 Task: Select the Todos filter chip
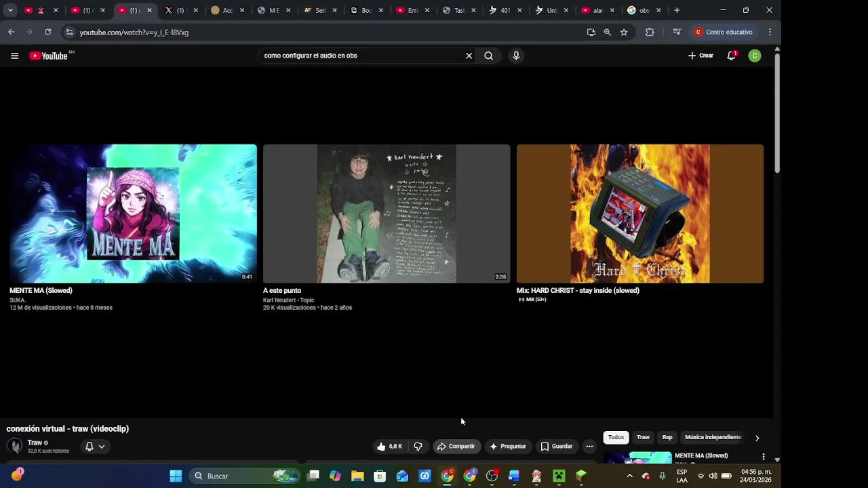616,438
